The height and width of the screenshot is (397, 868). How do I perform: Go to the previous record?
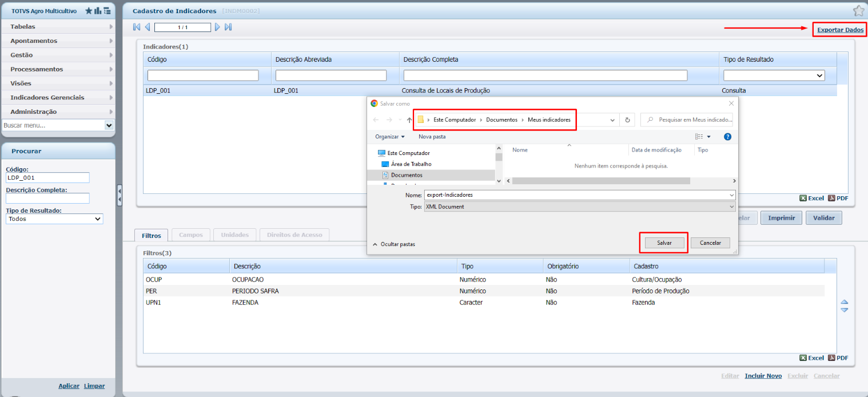tap(148, 27)
